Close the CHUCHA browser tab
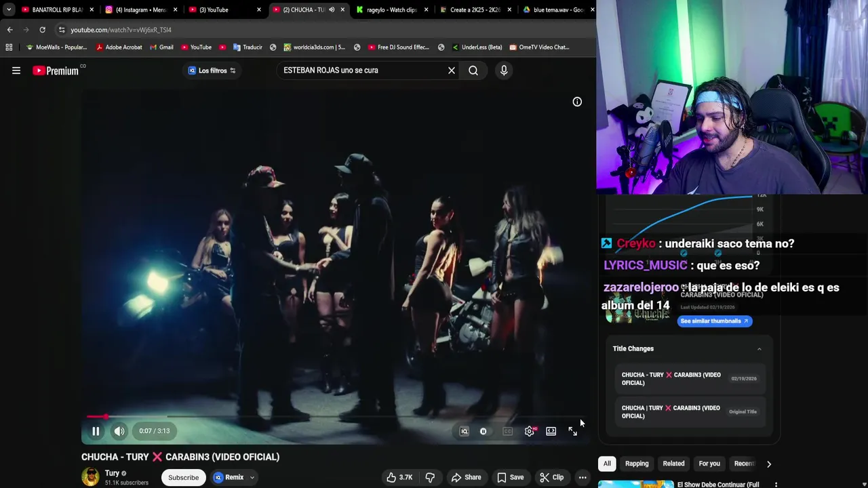This screenshot has width=868, height=488. [x=342, y=9]
